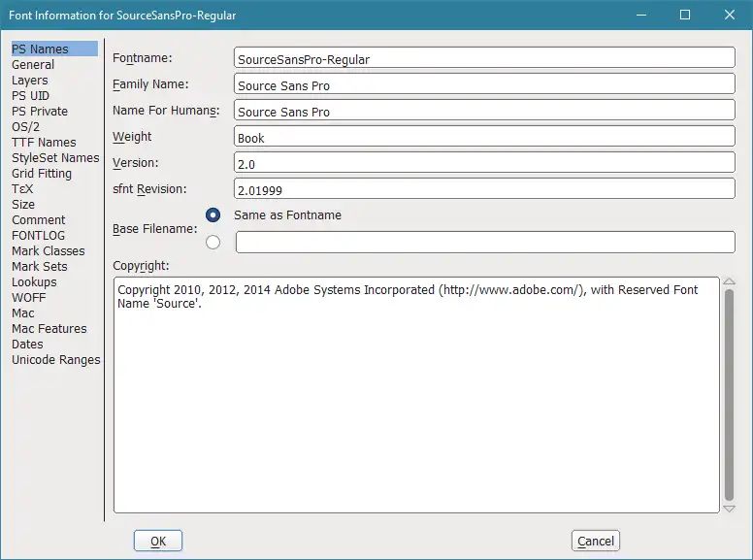Click the empty Base Filename text box
Image resolution: width=753 pixels, height=560 pixels.
(485, 242)
